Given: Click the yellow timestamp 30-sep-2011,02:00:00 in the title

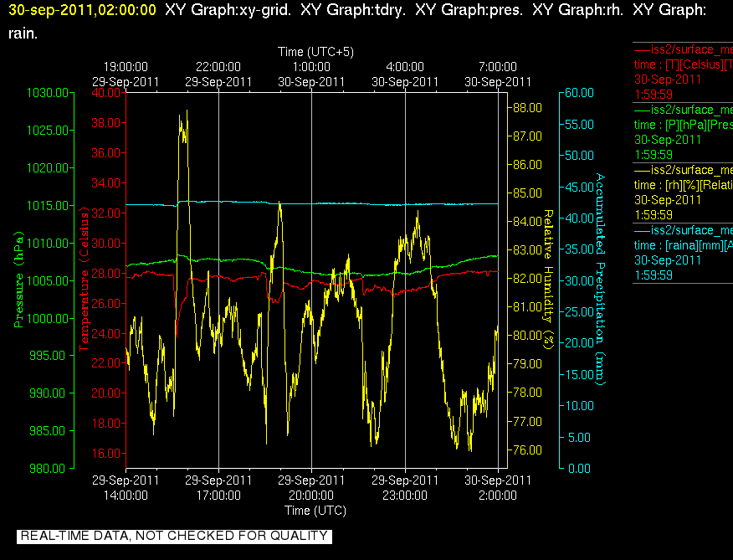Looking at the screenshot, I should click(x=82, y=10).
